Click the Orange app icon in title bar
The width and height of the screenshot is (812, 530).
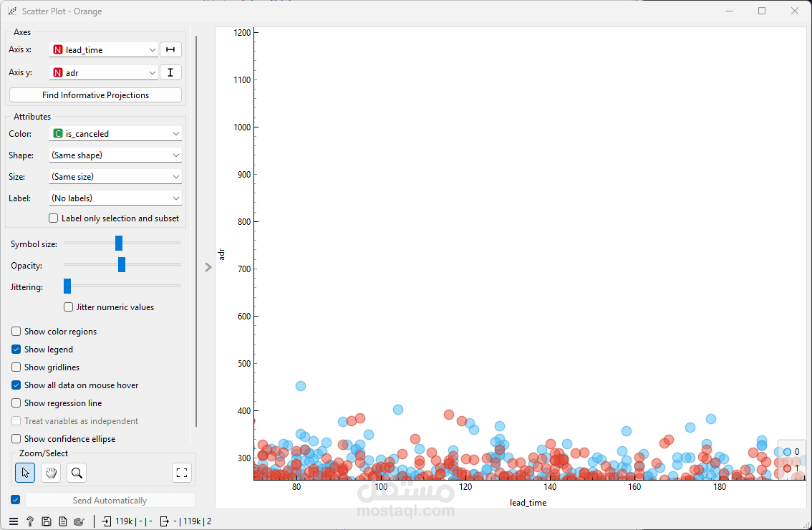click(x=12, y=11)
